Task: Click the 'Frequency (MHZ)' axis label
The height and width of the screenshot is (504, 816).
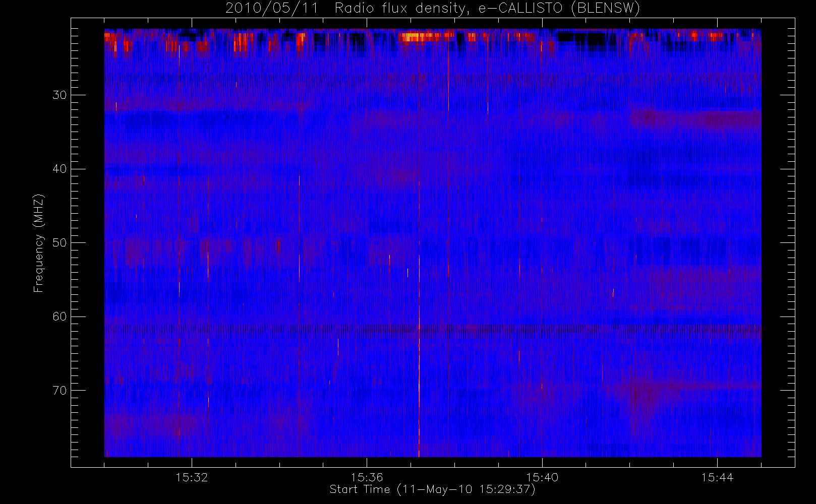Action: click(x=39, y=243)
